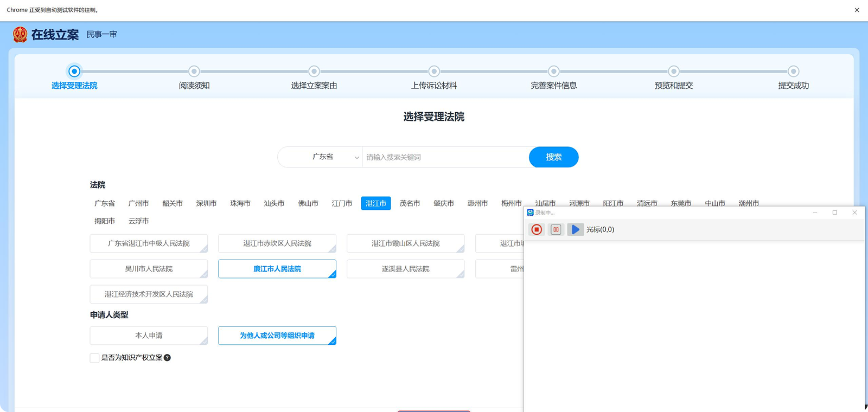The image size is (868, 412).
Task: Select the 佛山市 city filter
Action: [308, 203]
